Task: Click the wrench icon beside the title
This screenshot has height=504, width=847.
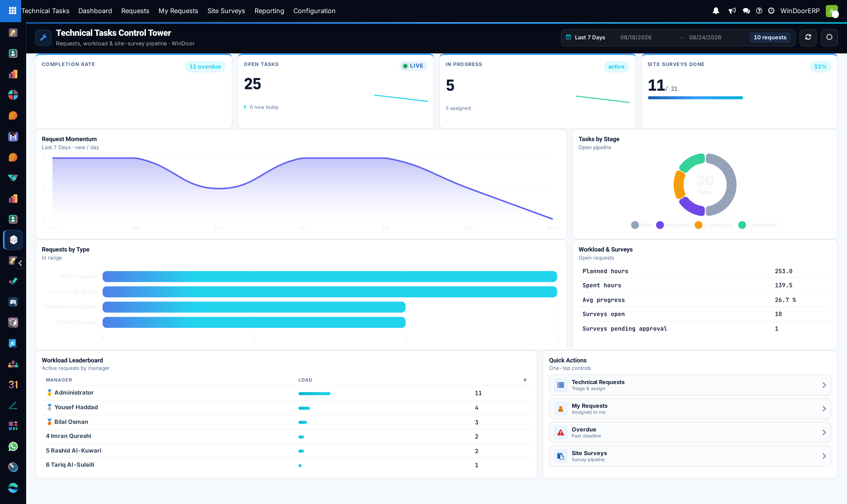Action: pos(44,37)
